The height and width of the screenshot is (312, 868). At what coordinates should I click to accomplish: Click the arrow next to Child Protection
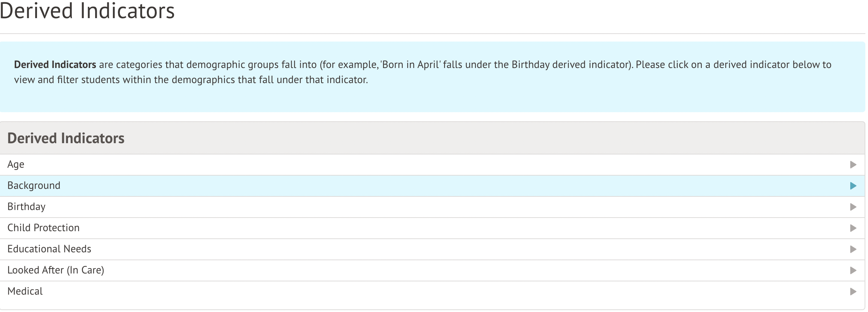853,228
